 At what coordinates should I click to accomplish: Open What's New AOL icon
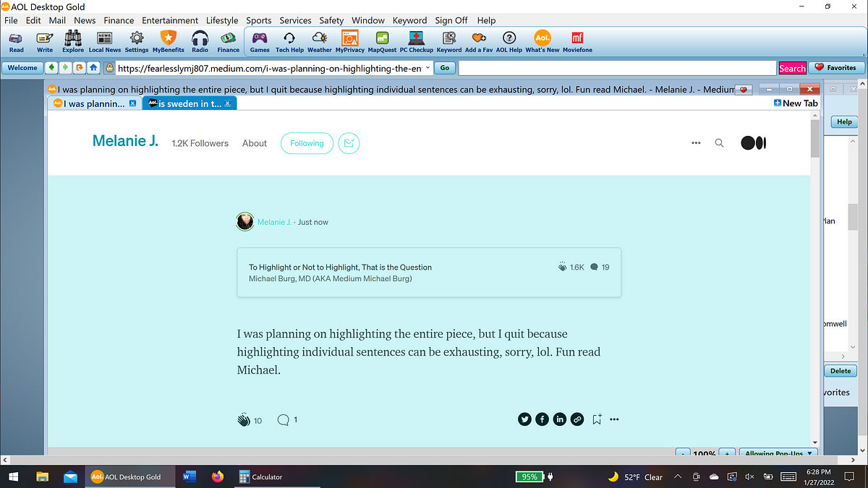pos(542,41)
